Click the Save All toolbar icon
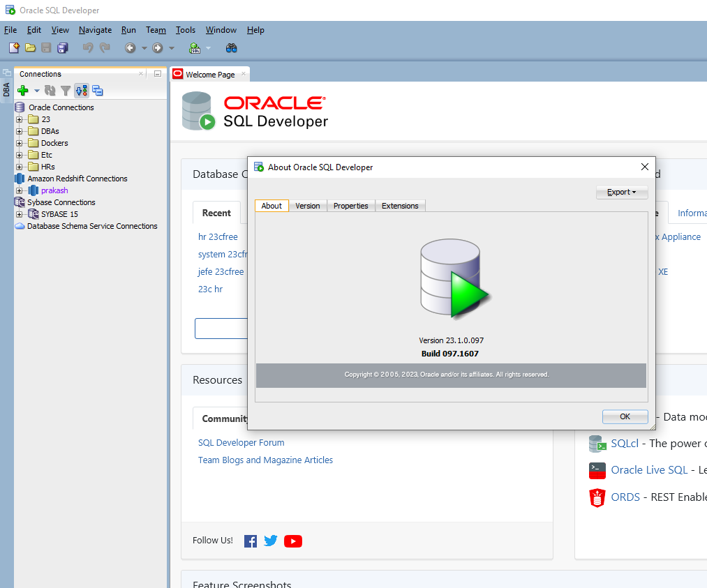Image resolution: width=707 pixels, height=588 pixels. coord(63,47)
